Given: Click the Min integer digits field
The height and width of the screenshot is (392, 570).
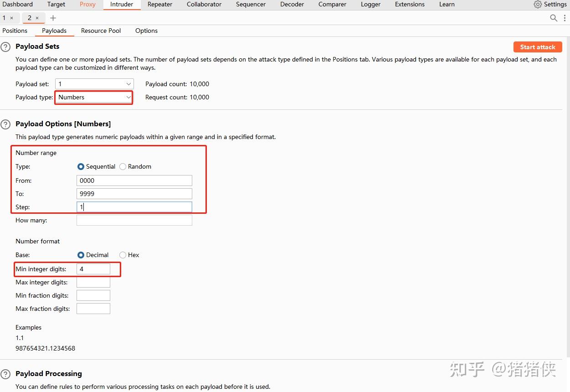Looking at the screenshot, I should pos(93,269).
